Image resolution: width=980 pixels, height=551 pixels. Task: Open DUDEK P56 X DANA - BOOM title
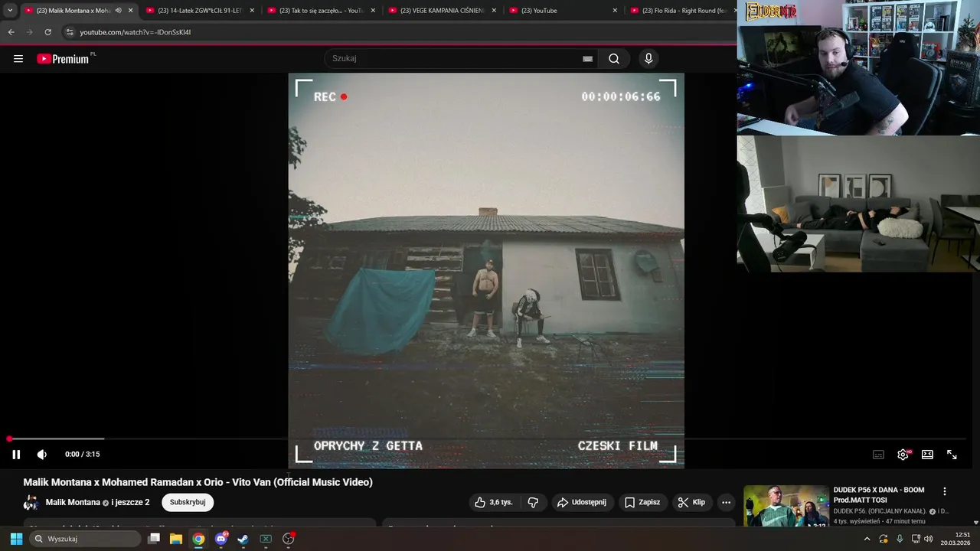click(x=879, y=494)
